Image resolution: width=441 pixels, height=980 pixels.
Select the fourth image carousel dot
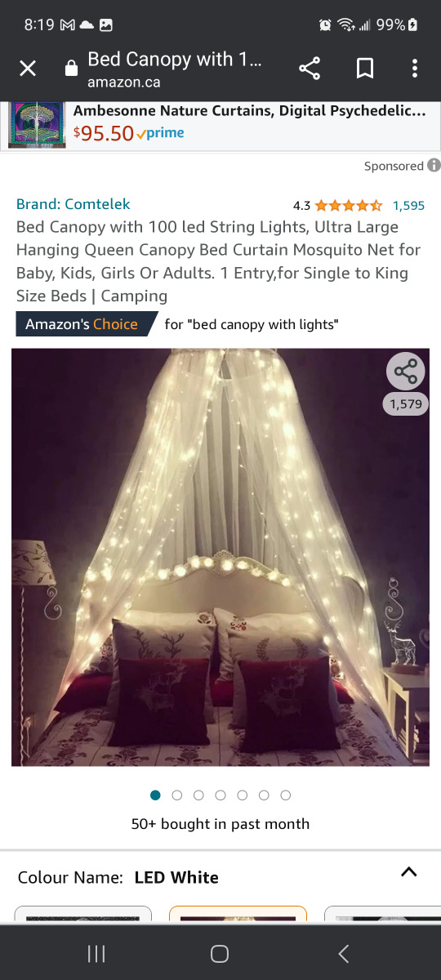pyautogui.click(x=220, y=795)
